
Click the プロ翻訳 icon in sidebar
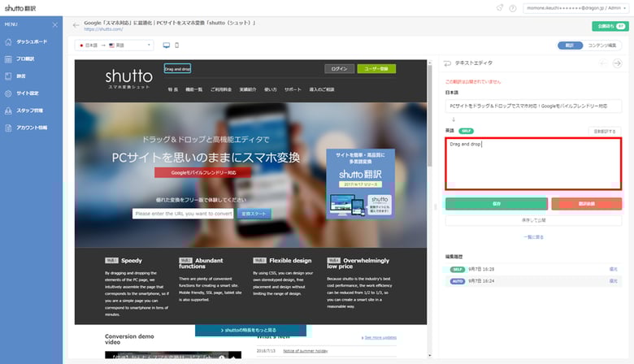coord(8,59)
